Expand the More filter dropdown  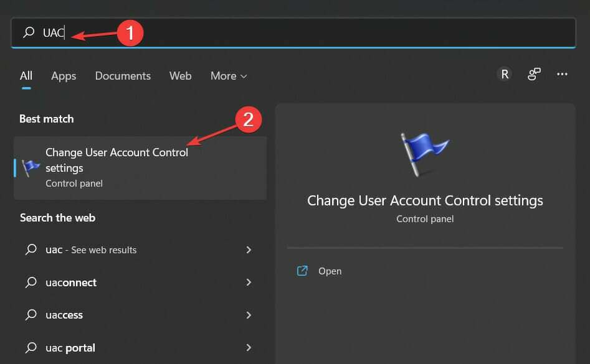click(x=229, y=76)
